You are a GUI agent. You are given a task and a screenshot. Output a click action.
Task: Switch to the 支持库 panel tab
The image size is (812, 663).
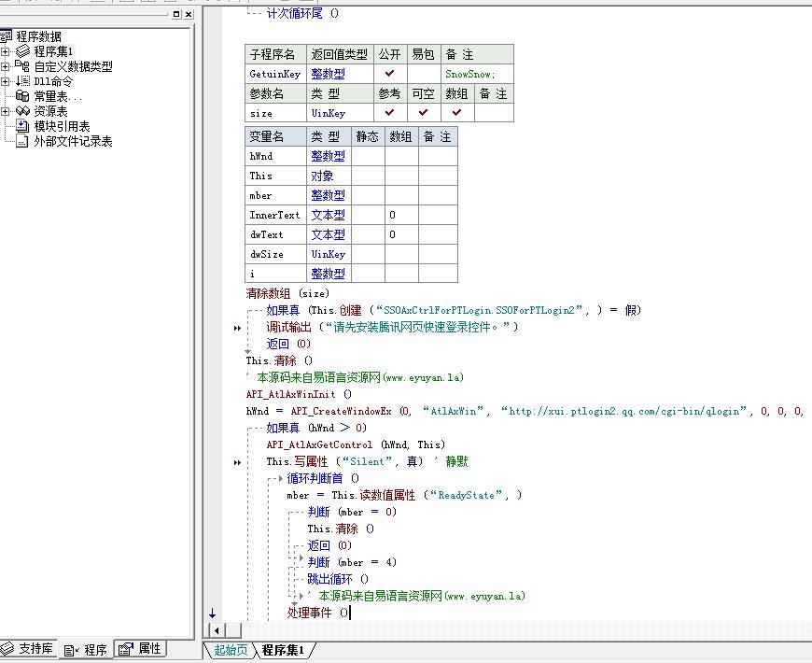tap(28, 648)
